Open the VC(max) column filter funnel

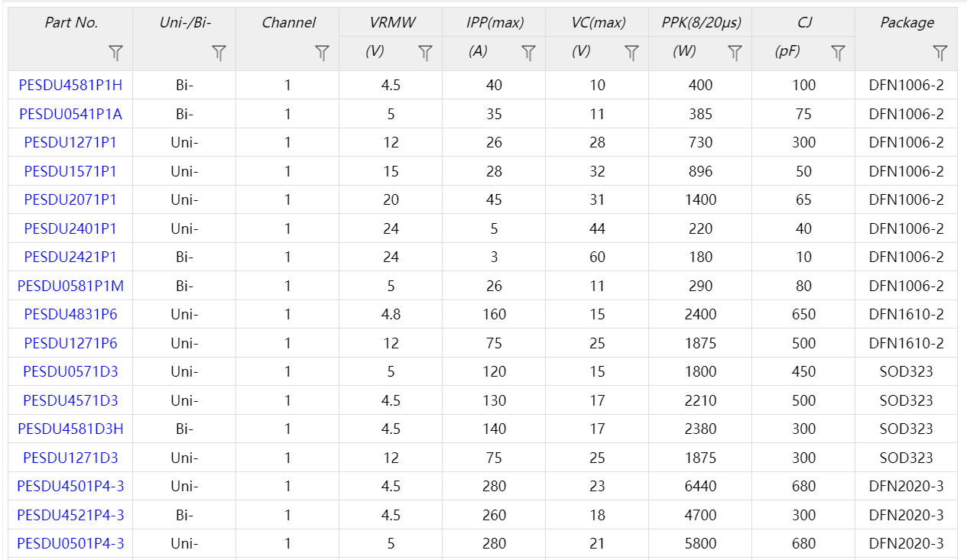click(x=631, y=53)
